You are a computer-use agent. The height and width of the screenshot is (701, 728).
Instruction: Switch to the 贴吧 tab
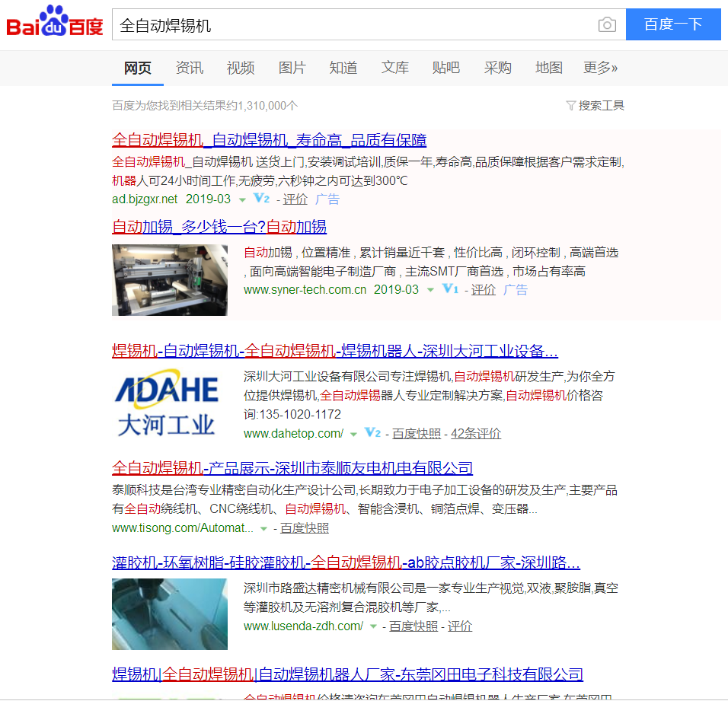coord(445,68)
